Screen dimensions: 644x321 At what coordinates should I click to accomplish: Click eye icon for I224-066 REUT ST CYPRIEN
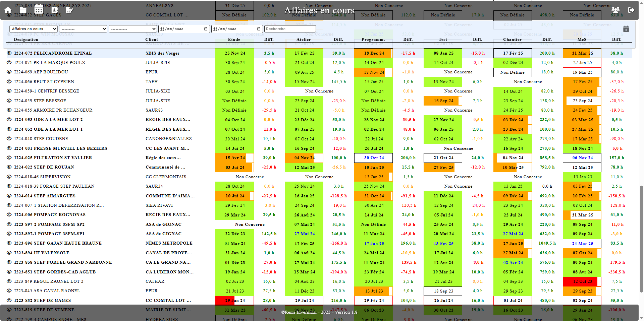(9, 81)
